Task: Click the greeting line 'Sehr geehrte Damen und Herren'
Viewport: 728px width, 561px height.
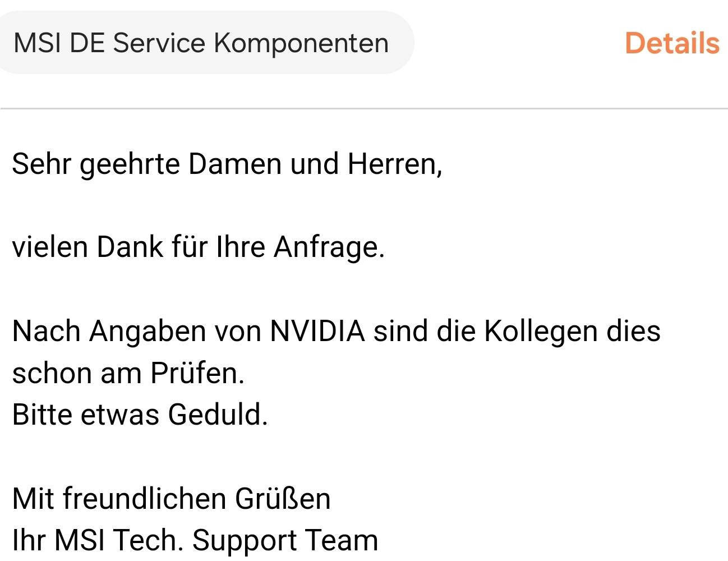Action: tap(227, 164)
